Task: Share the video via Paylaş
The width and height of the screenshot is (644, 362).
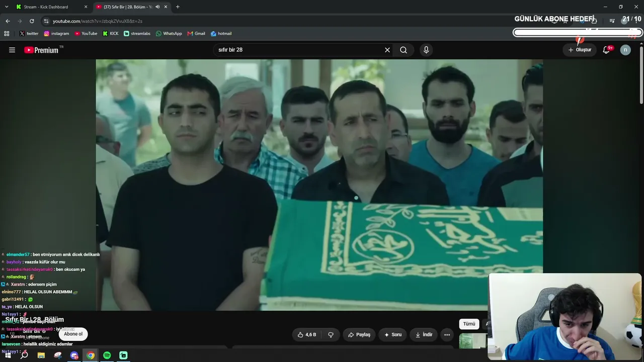Action: [359, 334]
